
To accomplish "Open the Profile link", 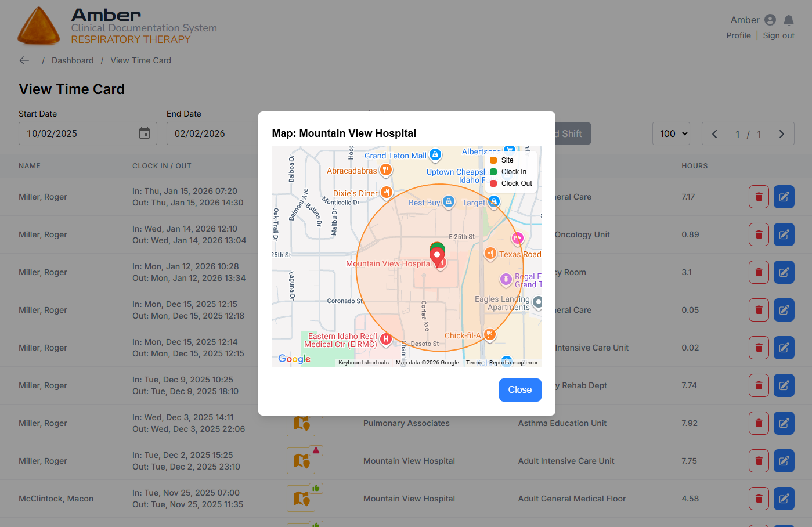I will [738, 35].
